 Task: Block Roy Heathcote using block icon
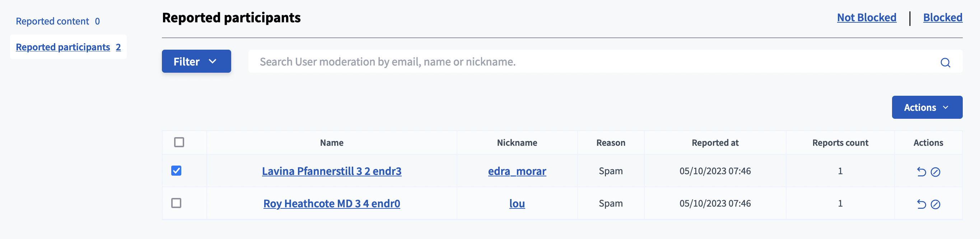coord(935,204)
